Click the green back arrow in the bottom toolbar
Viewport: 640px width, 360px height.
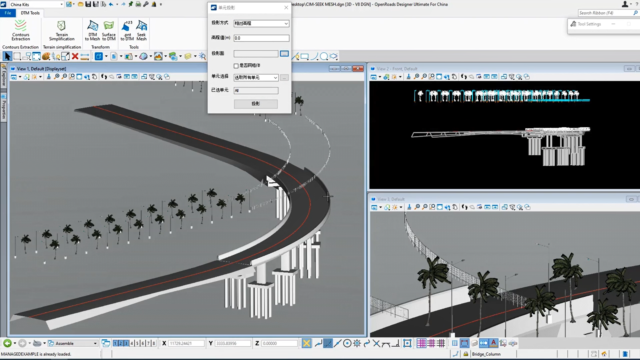[7, 343]
